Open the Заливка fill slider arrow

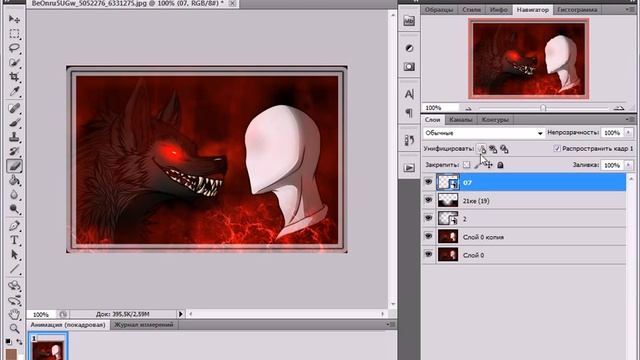click(x=629, y=165)
